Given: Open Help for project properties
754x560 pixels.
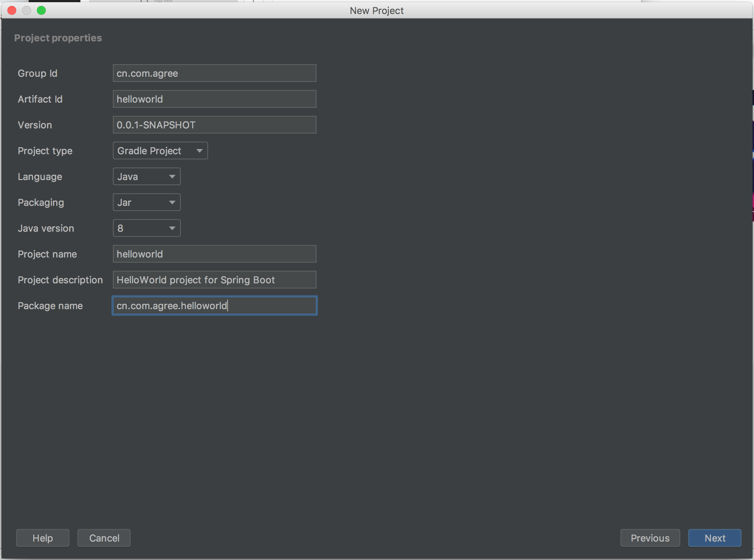Looking at the screenshot, I should [42, 538].
